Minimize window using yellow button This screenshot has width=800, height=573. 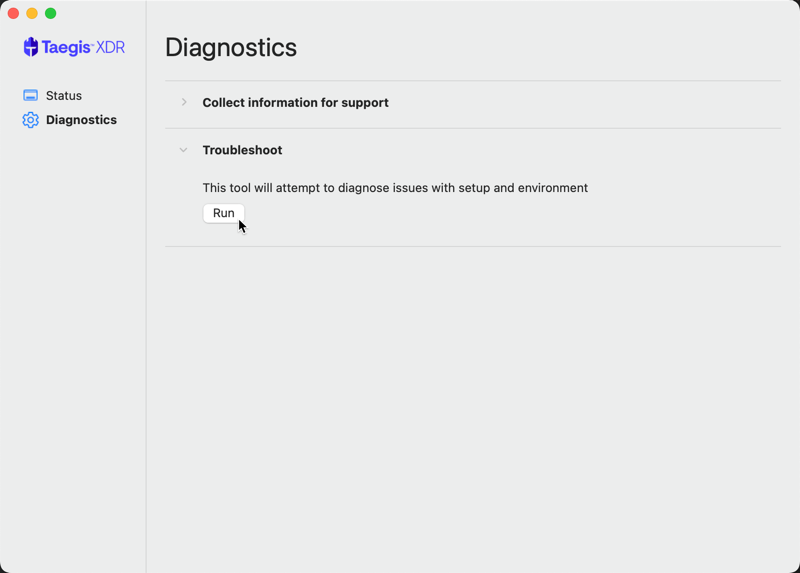32,13
